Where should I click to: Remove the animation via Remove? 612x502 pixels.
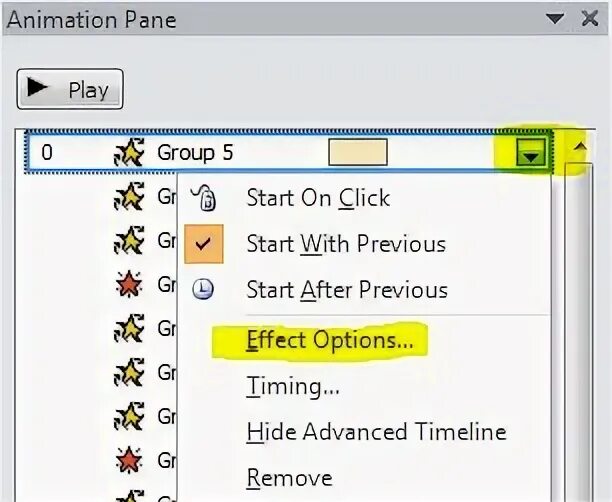(289, 478)
